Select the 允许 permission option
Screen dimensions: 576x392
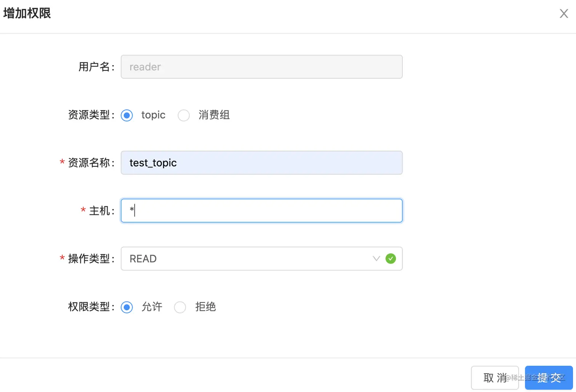[x=126, y=307]
